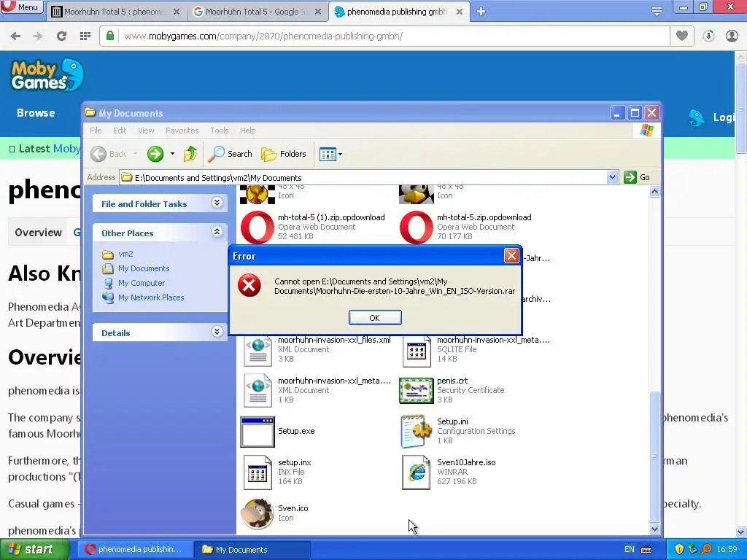This screenshot has height=560, width=747.
Task: Click the MobyGames logo
Action: click(x=47, y=75)
